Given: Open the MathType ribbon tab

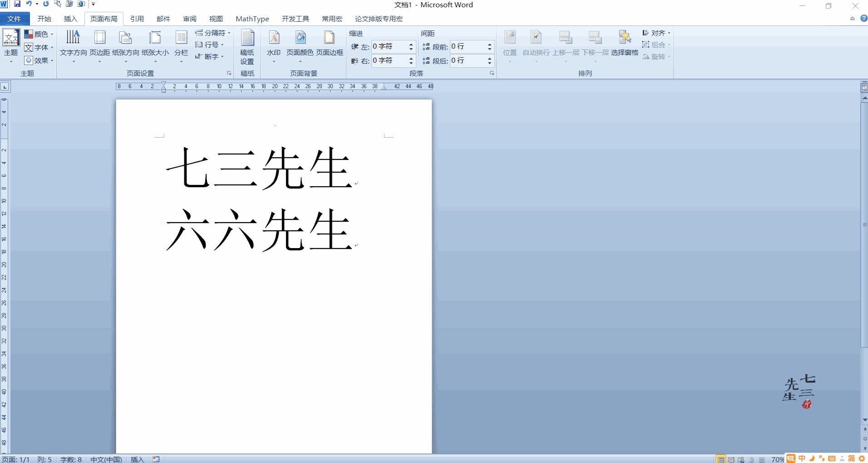Looking at the screenshot, I should [x=252, y=19].
